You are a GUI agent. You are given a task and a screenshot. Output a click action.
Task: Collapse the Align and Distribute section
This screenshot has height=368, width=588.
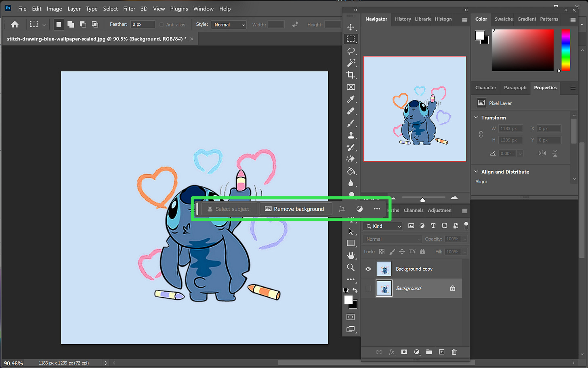(476, 172)
